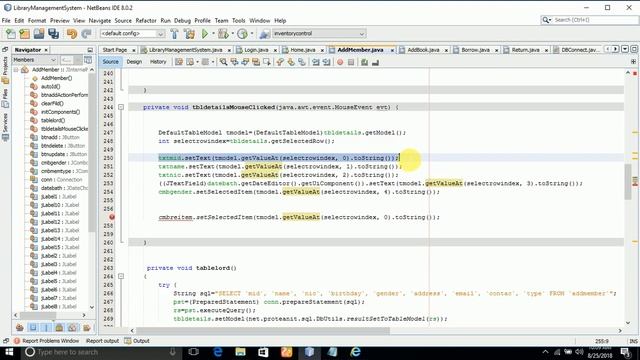Open the Projects side panel
Image resolution: width=640 pixels, height=360 pixels.
click(x=5, y=70)
